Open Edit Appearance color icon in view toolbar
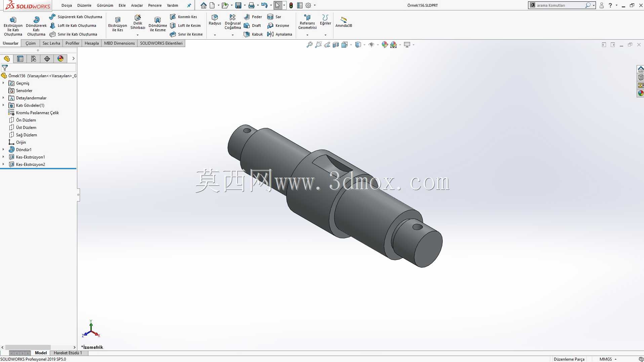The height and width of the screenshot is (362, 644). click(x=385, y=45)
